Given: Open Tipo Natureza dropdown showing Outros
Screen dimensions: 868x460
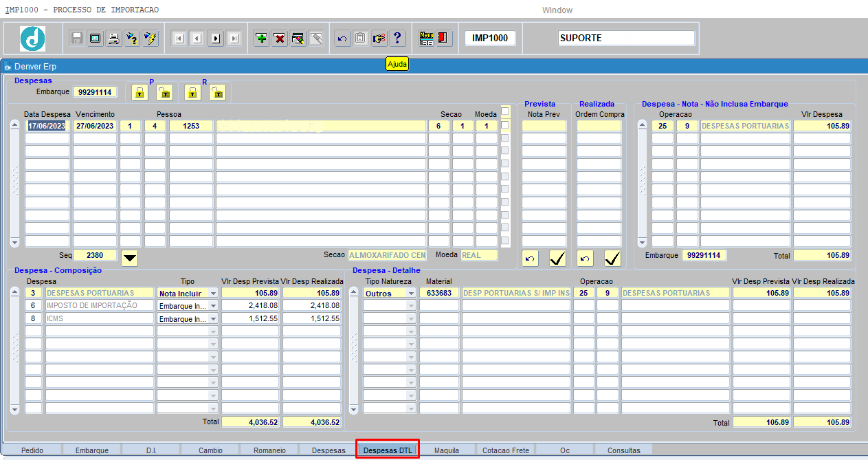Looking at the screenshot, I should (411, 293).
